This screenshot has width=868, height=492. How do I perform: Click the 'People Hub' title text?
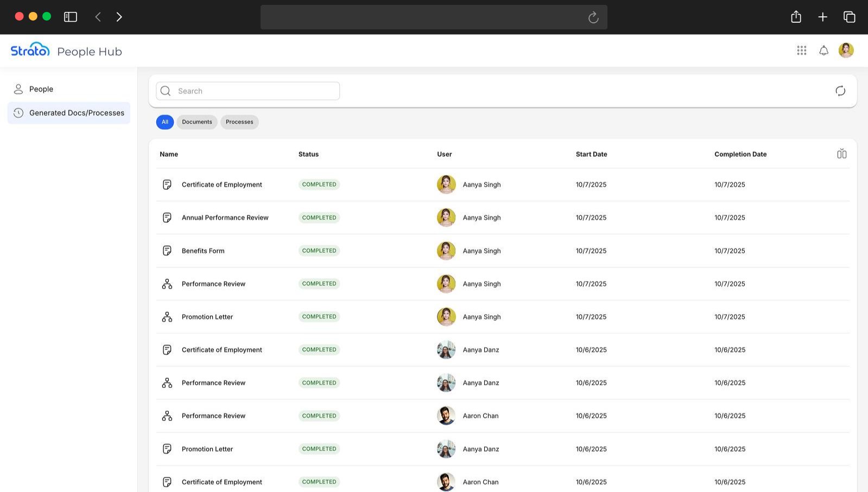90,52
